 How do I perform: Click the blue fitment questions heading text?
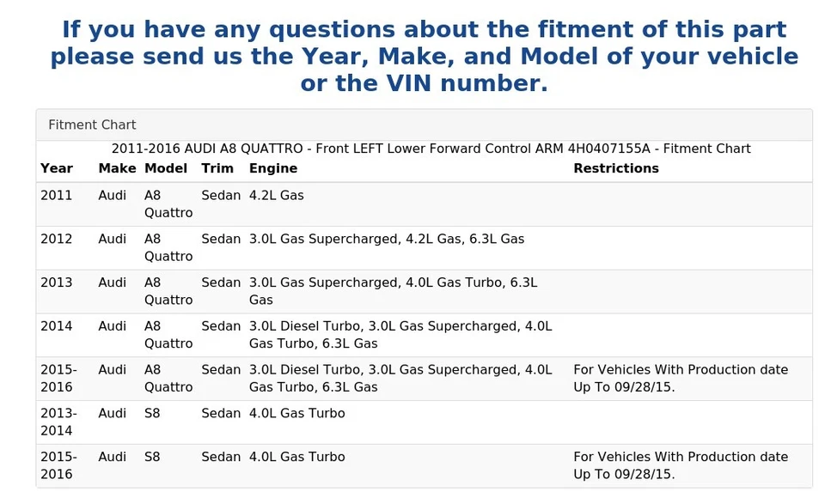424,57
